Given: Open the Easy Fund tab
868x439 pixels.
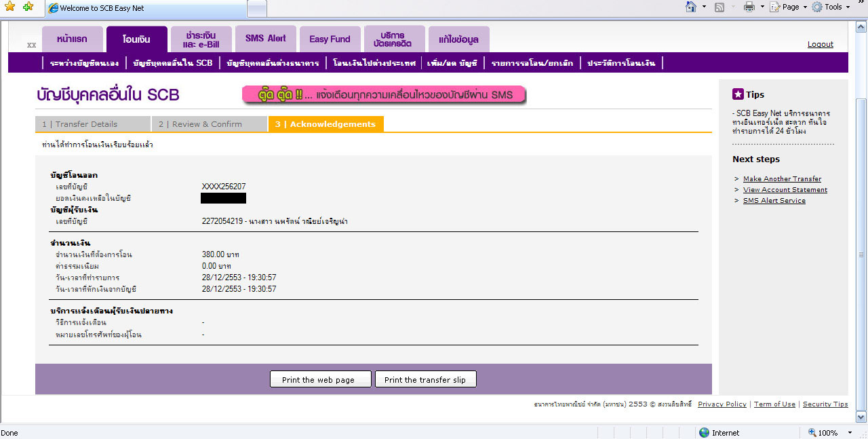Looking at the screenshot, I should pos(330,39).
